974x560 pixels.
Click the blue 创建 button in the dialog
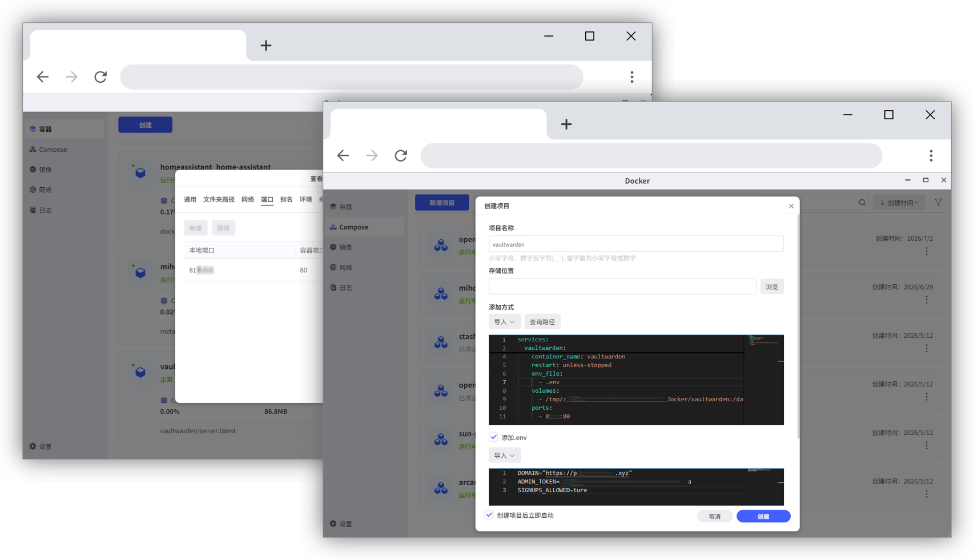point(763,516)
